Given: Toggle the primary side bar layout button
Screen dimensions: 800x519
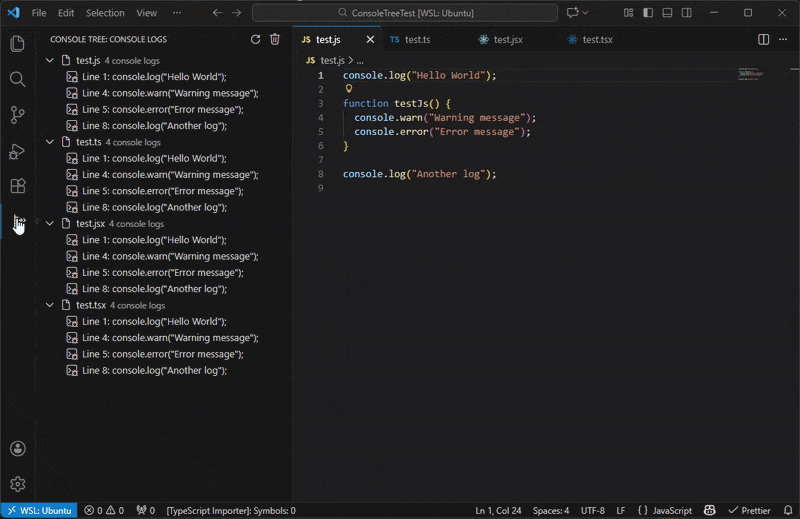Looking at the screenshot, I should tap(648, 13).
